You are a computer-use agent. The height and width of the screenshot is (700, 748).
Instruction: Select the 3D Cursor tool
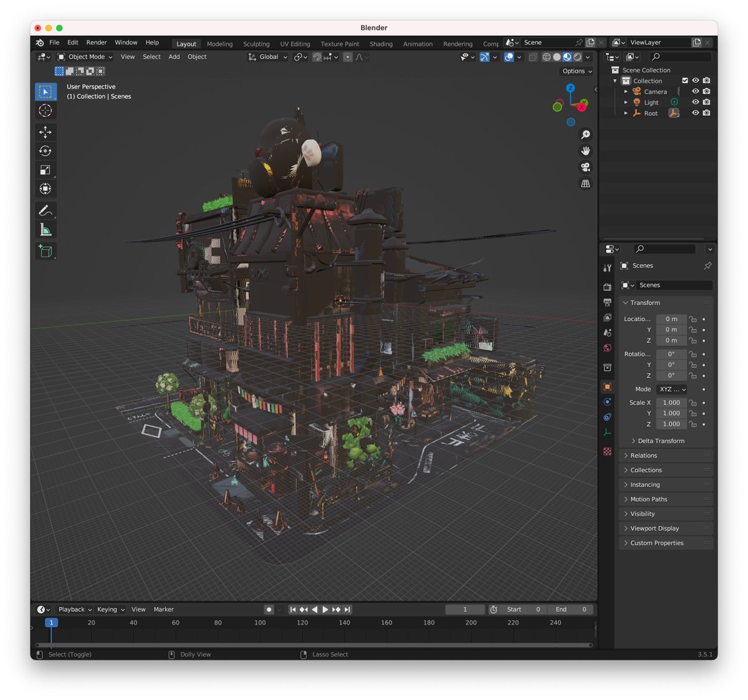pyautogui.click(x=46, y=111)
